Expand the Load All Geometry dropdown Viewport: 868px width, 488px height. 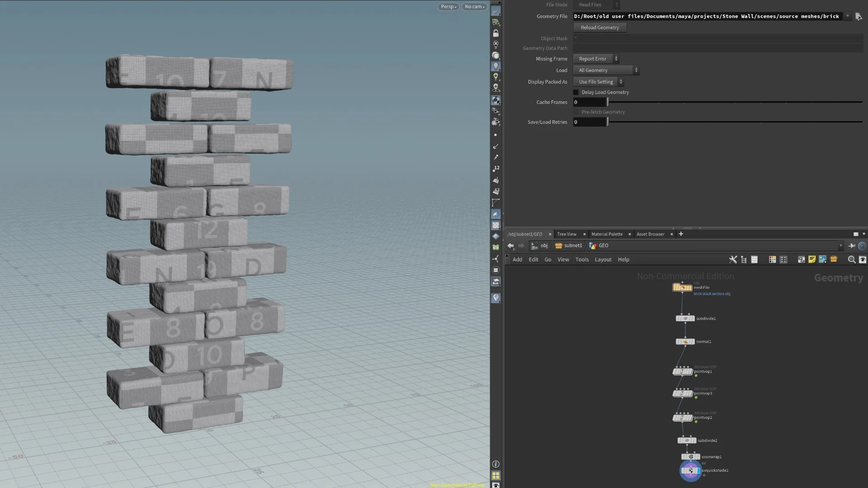coord(606,70)
